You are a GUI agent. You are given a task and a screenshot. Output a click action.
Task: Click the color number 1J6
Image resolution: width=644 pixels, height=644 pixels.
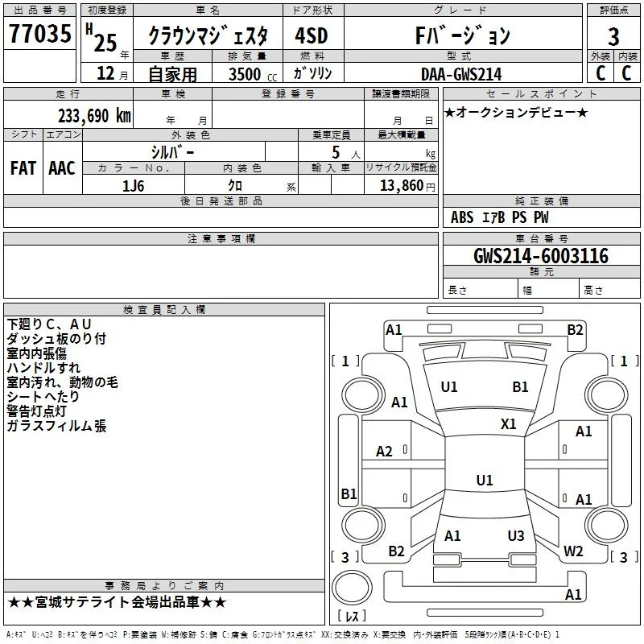(x=133, y=186)
